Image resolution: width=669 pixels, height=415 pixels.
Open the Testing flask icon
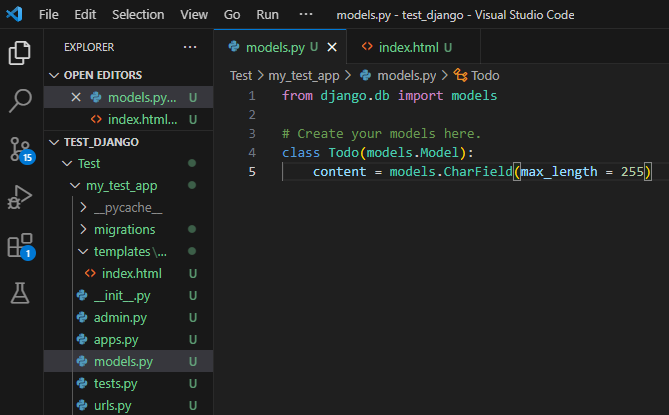point(20,293)
